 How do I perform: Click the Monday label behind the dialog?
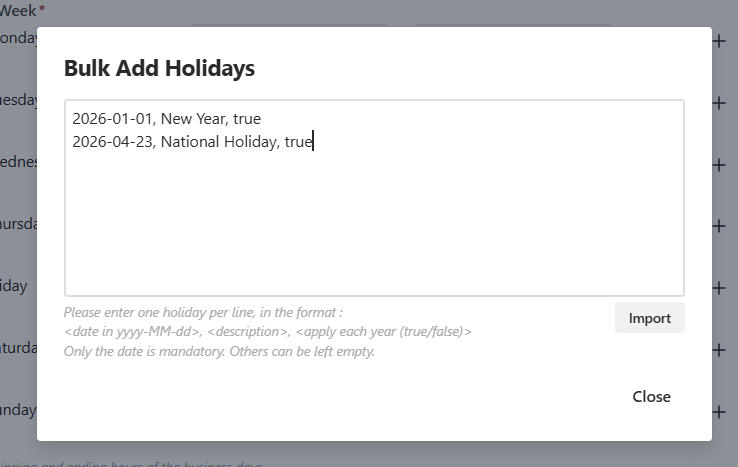18,39
